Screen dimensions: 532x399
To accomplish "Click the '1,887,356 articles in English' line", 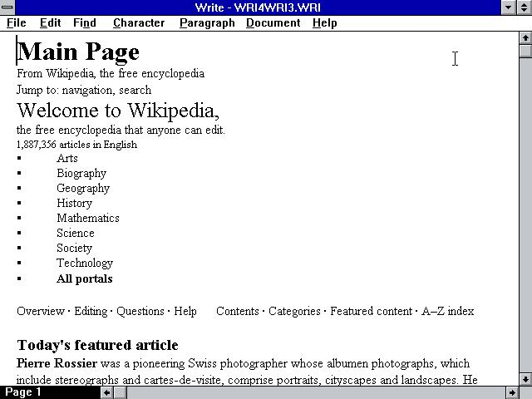I will [x=77, y=145].
